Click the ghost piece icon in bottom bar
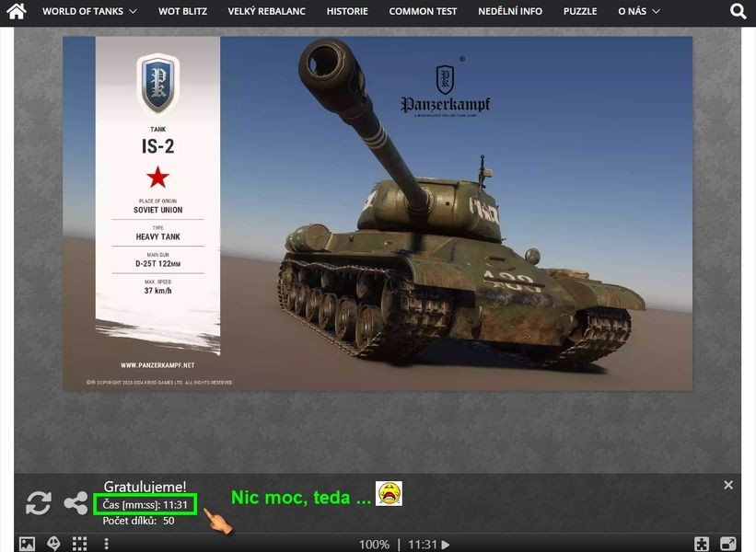The width and height of the screenshot is (756, 552). point(54,544)
